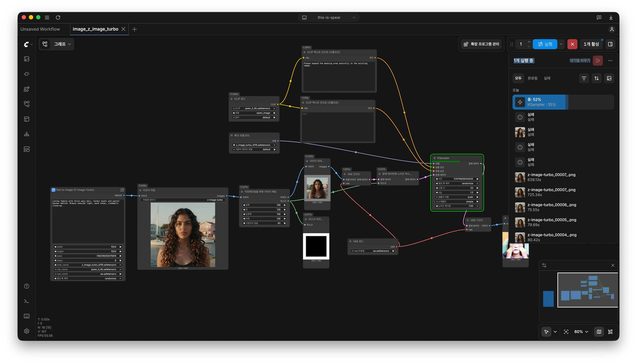Image resolution: width=637 pixels, height=364 pixels.
Task: Open the simple scheduler combo in KSampler
Action: [x=457, y=202]
